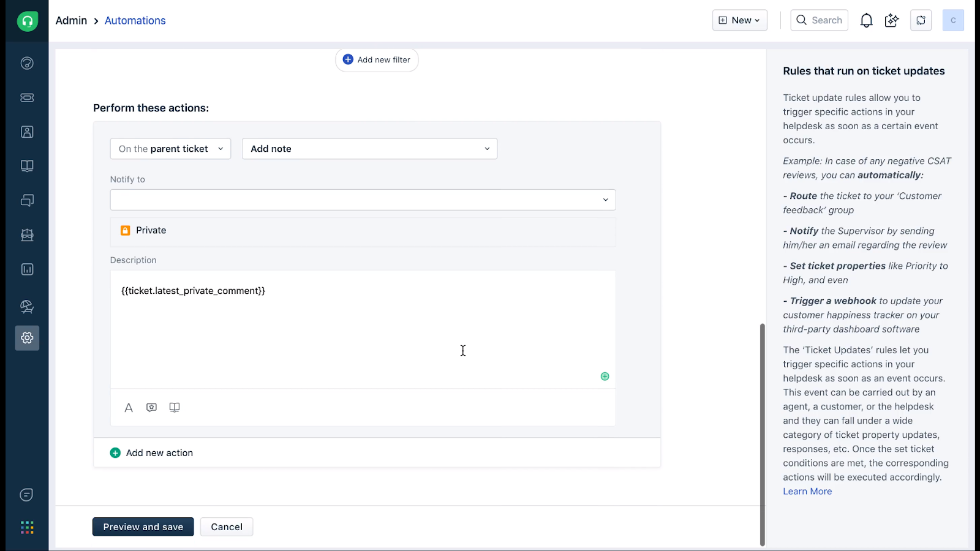Insert canned response icon in editor toolbar

click(151, 408)
